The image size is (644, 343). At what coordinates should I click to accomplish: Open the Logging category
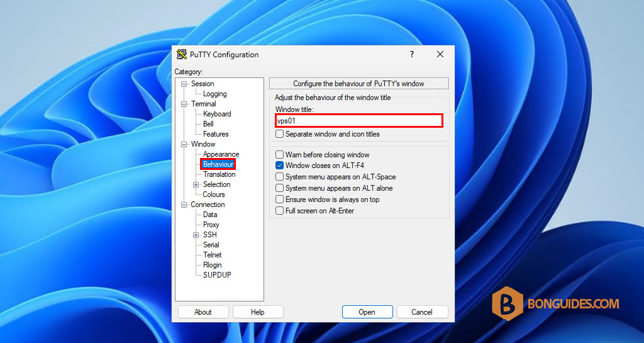pyautogui.click(x=215, y=94)
